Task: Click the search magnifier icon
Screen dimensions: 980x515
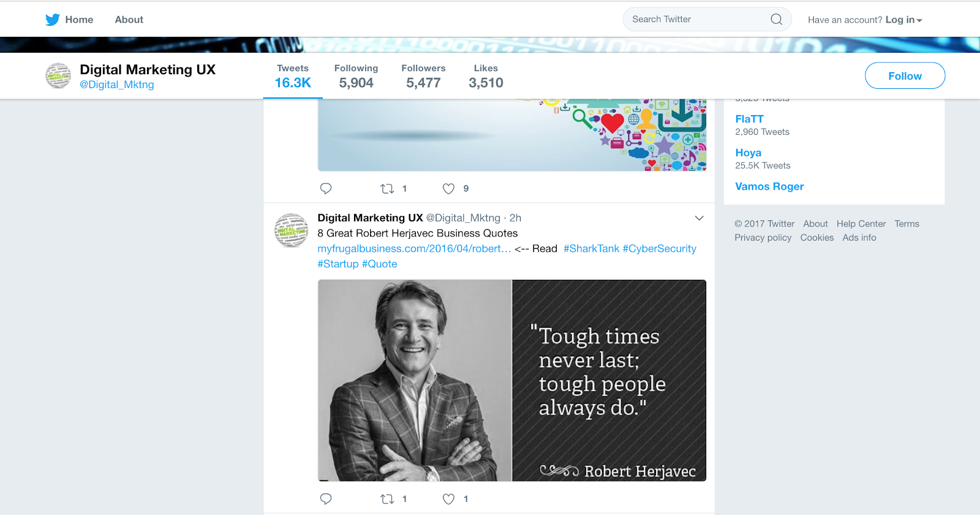Action: [x=776, y=19]
